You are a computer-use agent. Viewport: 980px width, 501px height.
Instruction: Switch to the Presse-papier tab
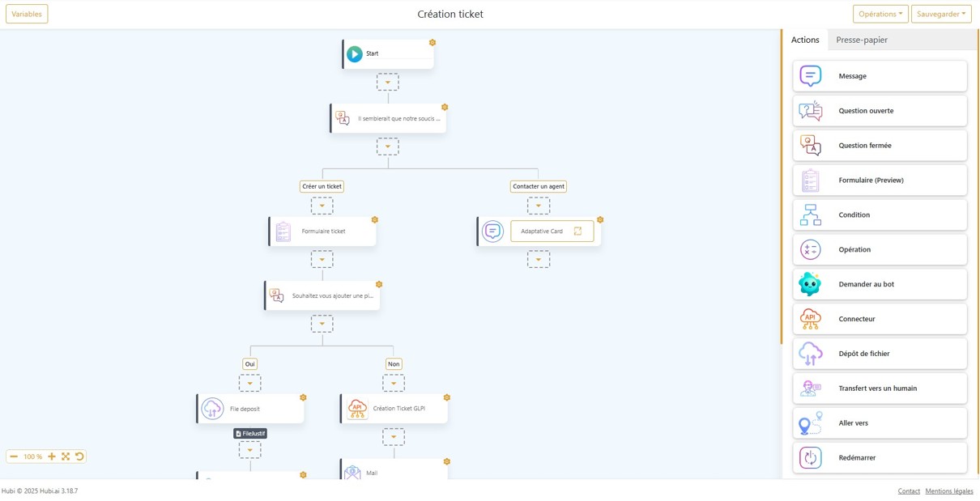point(862,39)
